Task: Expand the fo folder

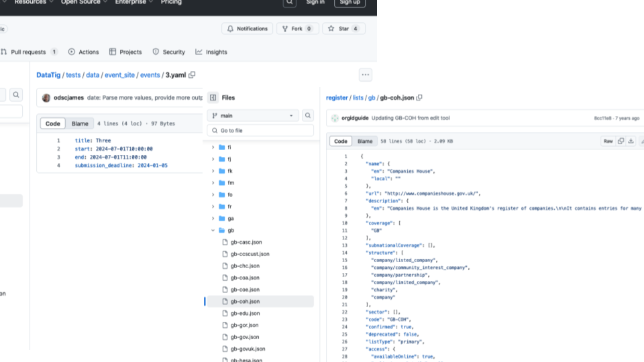Action: click(x=213, y=194)
